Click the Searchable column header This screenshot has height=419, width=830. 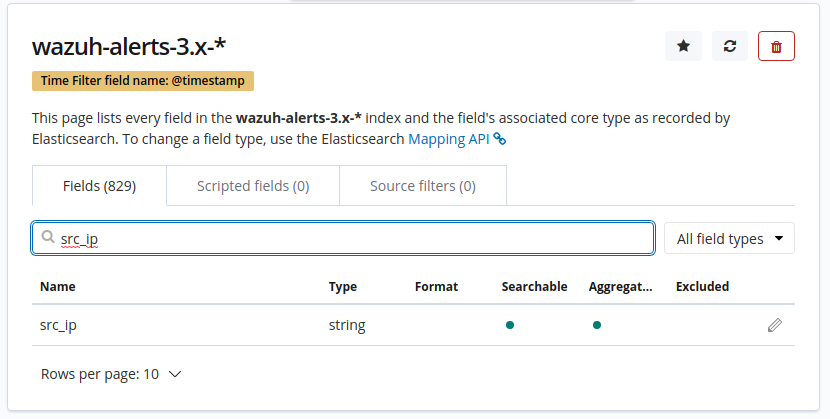click(534, 286)
